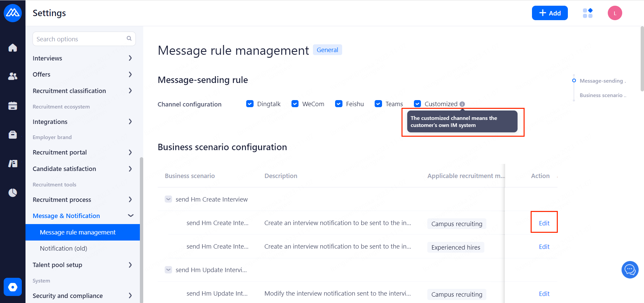
Task: Select Message rule management menu item
Action: tap(77, 232)
